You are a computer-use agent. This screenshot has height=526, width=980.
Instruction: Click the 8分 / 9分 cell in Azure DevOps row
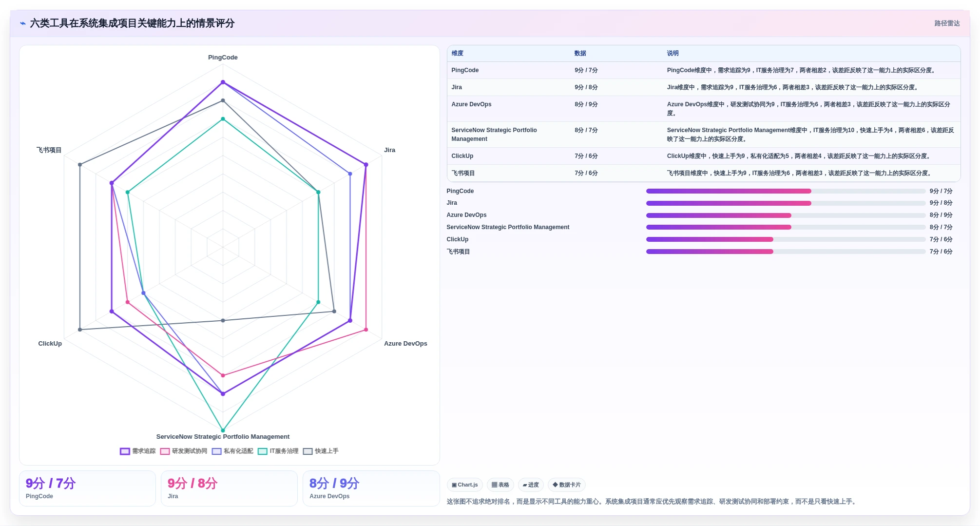tap(586, 104)
